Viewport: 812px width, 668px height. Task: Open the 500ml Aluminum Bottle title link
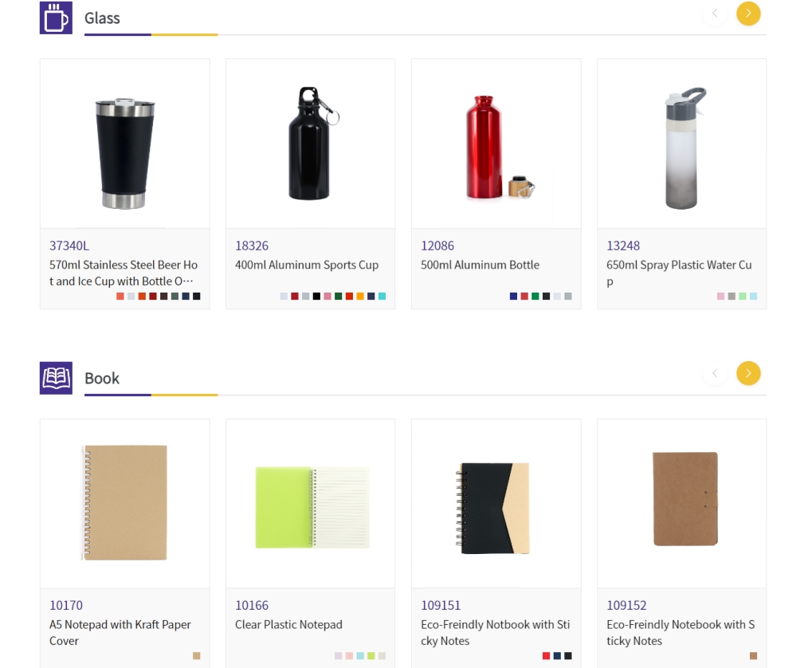480,265
